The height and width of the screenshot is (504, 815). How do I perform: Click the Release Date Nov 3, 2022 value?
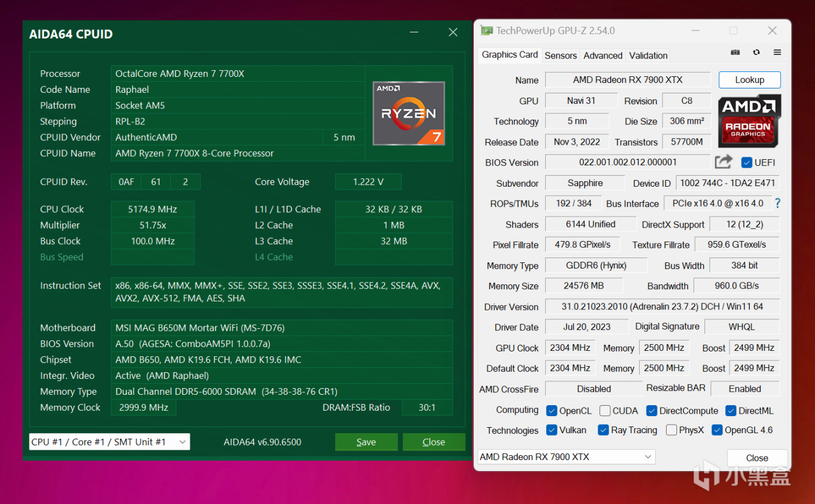pyautogui.click(x=577, y=142)
